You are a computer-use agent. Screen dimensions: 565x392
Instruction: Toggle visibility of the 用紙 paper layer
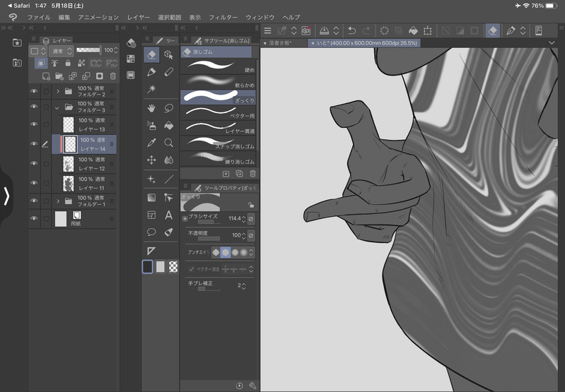click(34, 219)
